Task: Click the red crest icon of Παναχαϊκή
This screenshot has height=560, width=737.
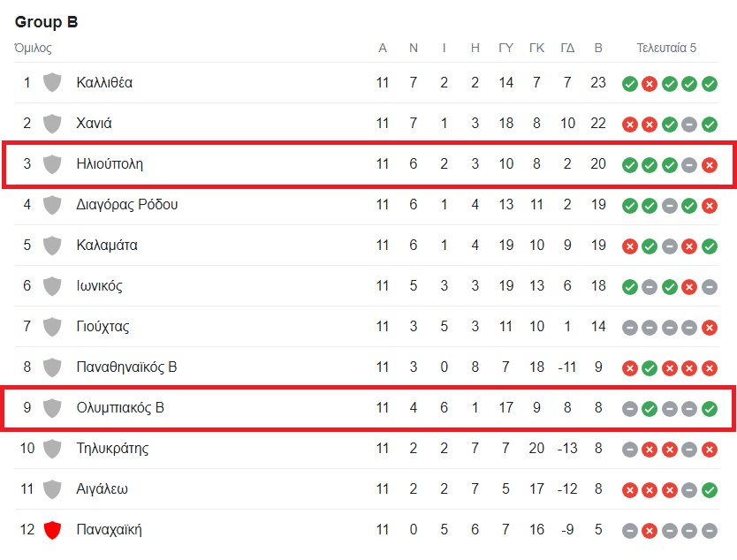Action: point(52,530)
